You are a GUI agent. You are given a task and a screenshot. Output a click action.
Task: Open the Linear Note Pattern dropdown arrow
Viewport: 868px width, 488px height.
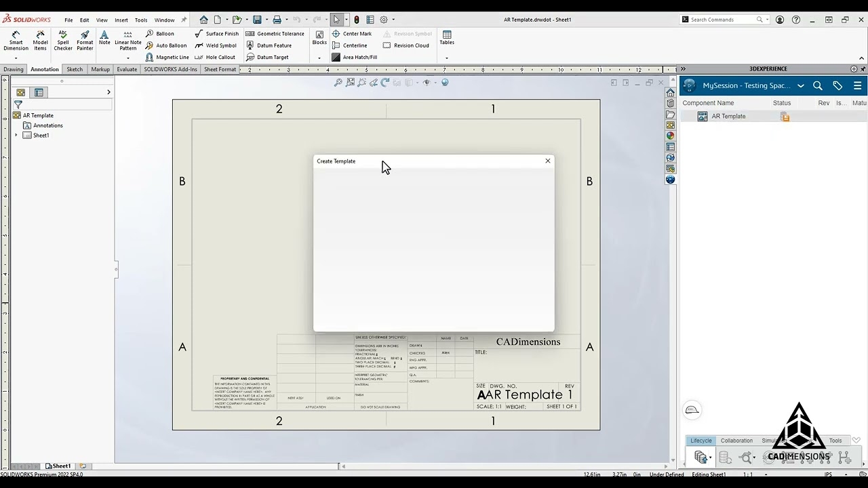[128, 58]
